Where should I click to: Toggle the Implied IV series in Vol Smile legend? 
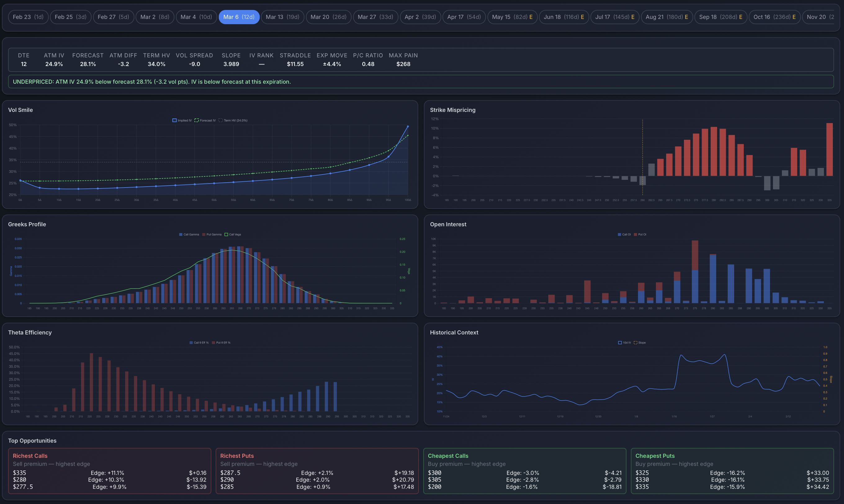[x=182, y=120]
